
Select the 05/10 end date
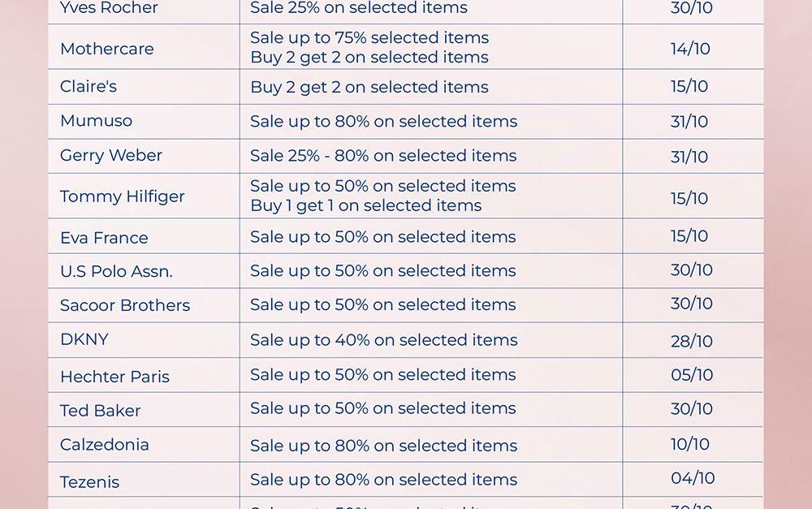click(691, 375)
